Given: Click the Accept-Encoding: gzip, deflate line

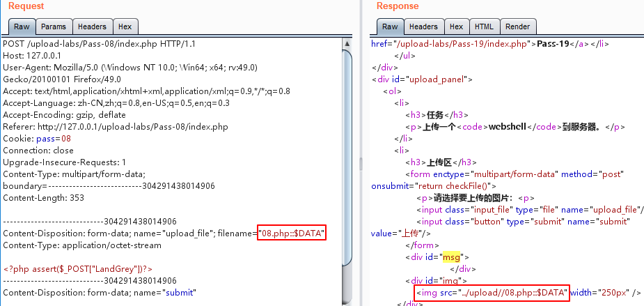Looking at the screenshot, I should pyautogui.click(x=64, y=115).
